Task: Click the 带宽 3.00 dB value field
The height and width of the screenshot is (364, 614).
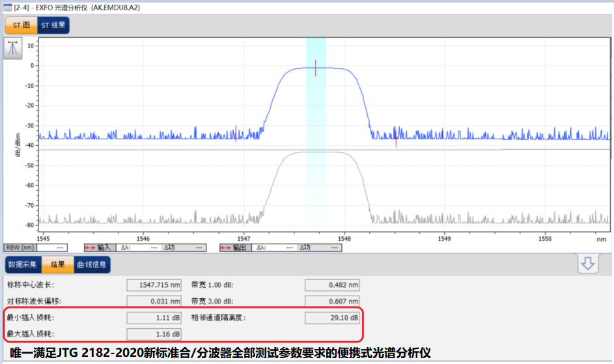Action: (x=332, y=301)
